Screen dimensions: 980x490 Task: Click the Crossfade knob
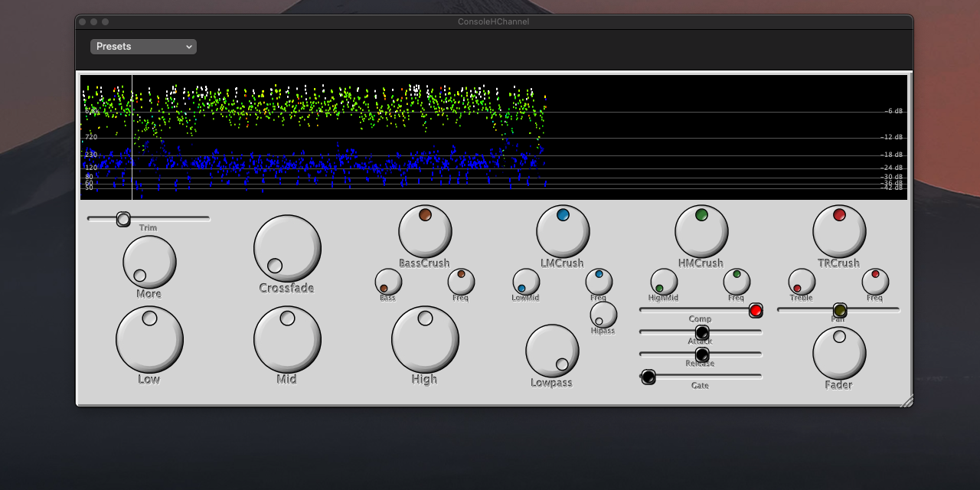click(x=287, y=249)
